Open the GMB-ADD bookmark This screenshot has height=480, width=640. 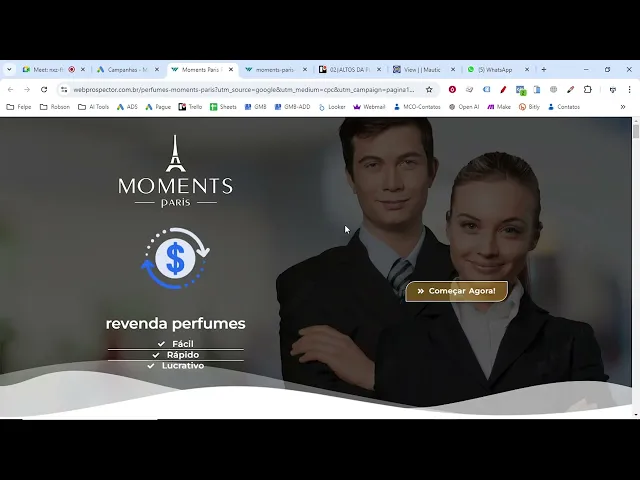[292, 107]
